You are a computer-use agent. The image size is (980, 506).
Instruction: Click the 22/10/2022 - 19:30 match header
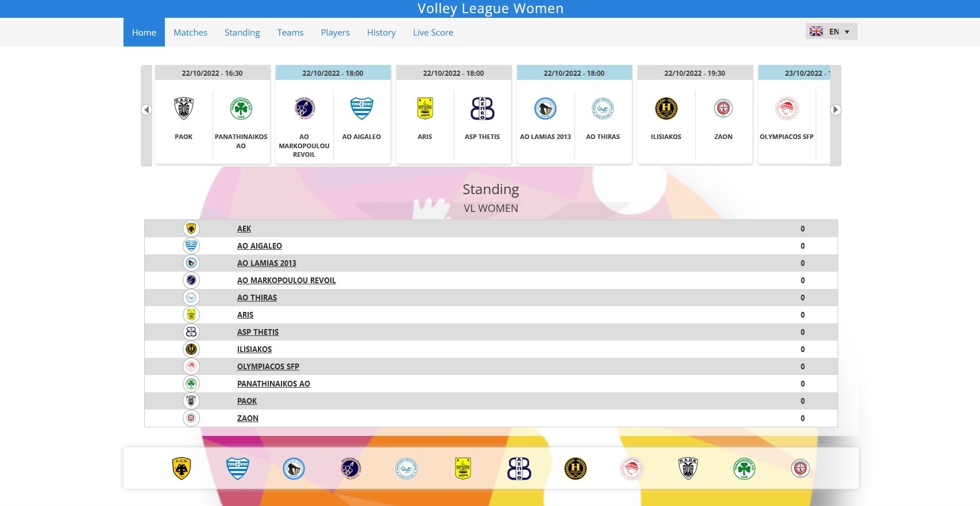point(695,73)
